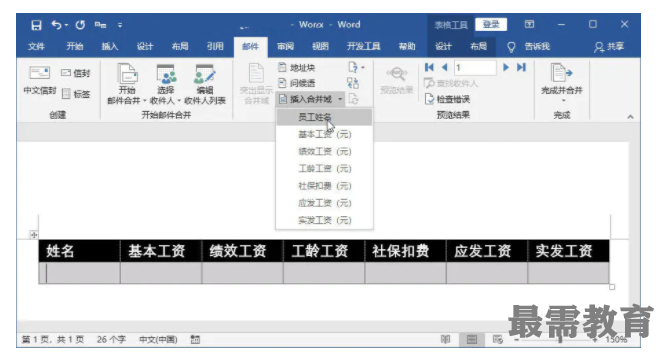This screenshot has height=361, width=660.
Task: Open the 文件 tab
Action: point(36,46)
